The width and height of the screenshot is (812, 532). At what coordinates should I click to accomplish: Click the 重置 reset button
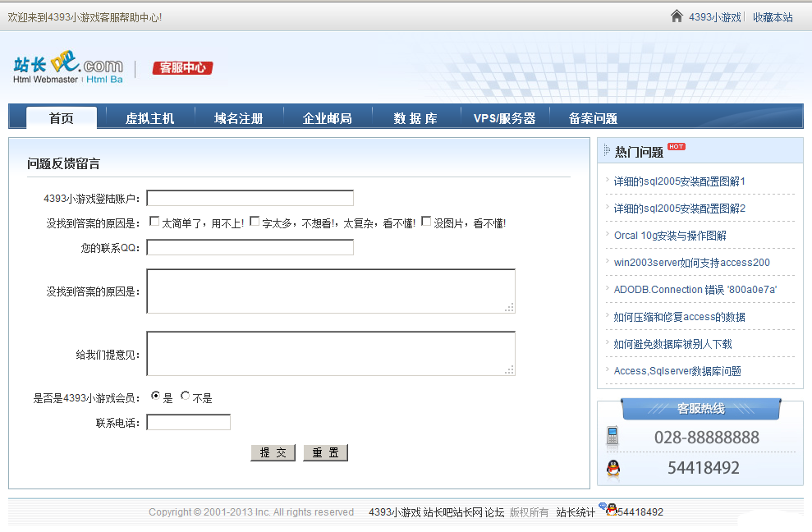(x=325, y=452)
